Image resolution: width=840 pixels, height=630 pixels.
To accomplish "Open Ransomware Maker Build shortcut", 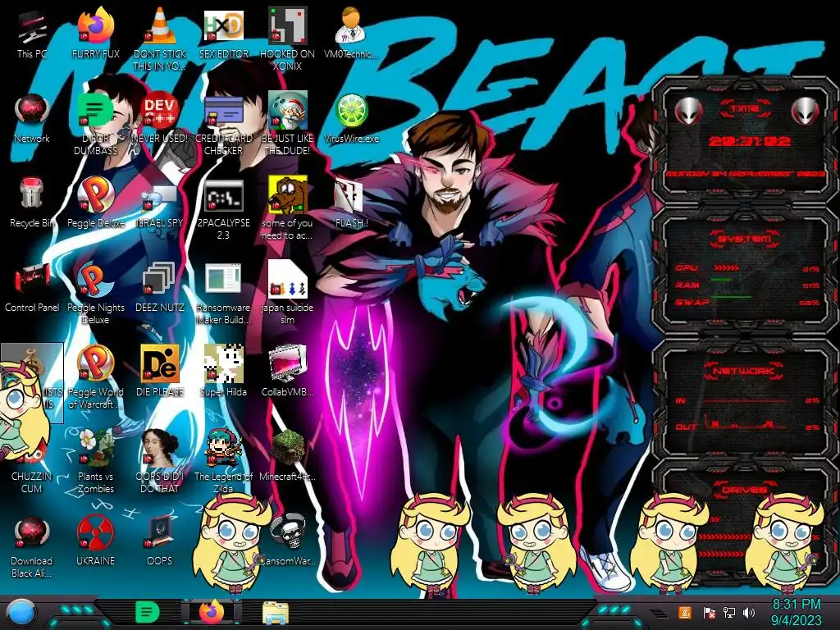I will (x=223, y=294).
